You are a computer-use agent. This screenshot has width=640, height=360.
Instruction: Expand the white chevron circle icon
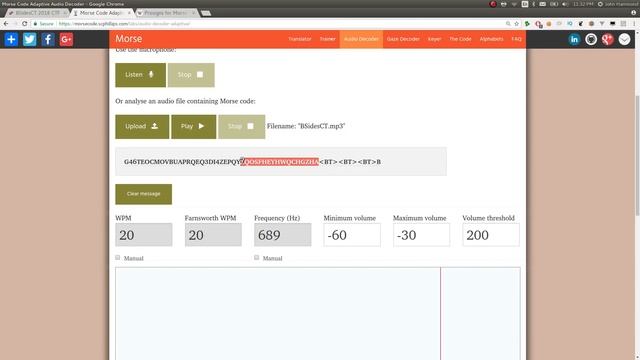tap(624, 39)
